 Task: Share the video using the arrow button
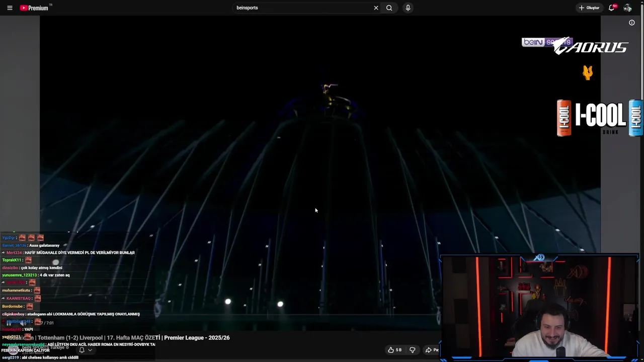(x=432, y=350)
